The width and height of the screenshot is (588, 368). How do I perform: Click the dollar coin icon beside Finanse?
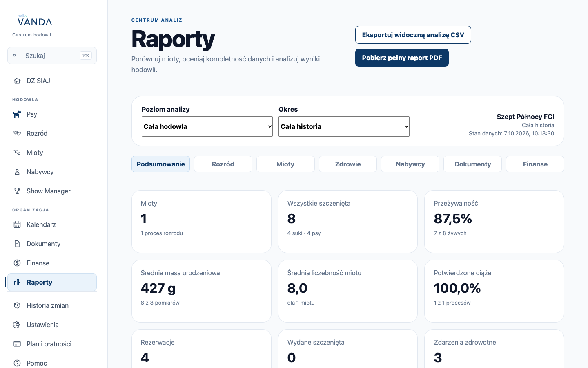[17, 263]
